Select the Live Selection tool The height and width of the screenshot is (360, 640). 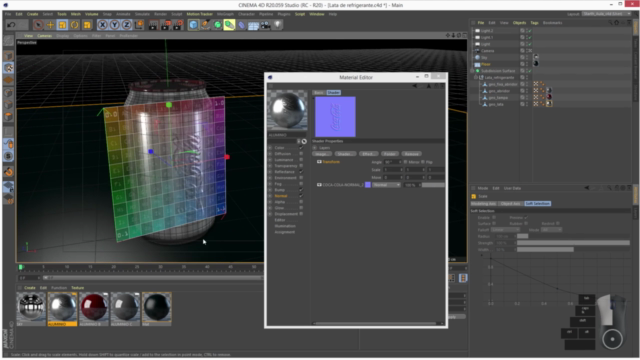(x=38, y=25)
